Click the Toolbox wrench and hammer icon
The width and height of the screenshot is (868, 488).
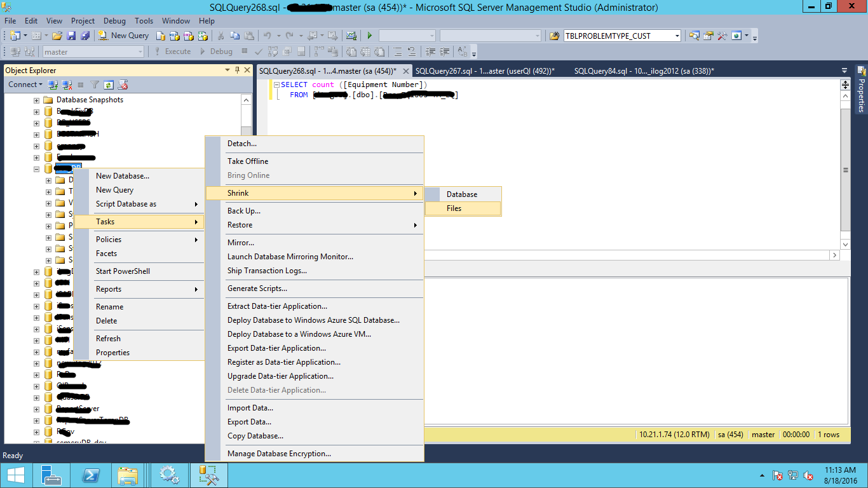722,36
